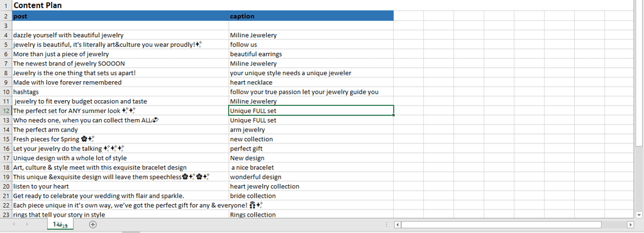This screenshot has width=644, height=233.
Task: Select cell 'Fresh pieces for Spring'
Action: point(120,139)
